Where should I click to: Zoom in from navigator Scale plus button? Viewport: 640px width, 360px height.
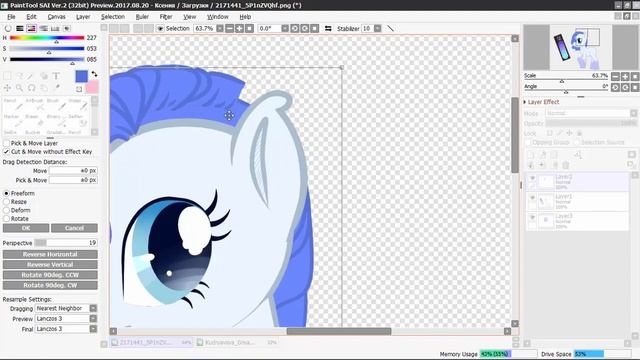(x=625, y=76)
